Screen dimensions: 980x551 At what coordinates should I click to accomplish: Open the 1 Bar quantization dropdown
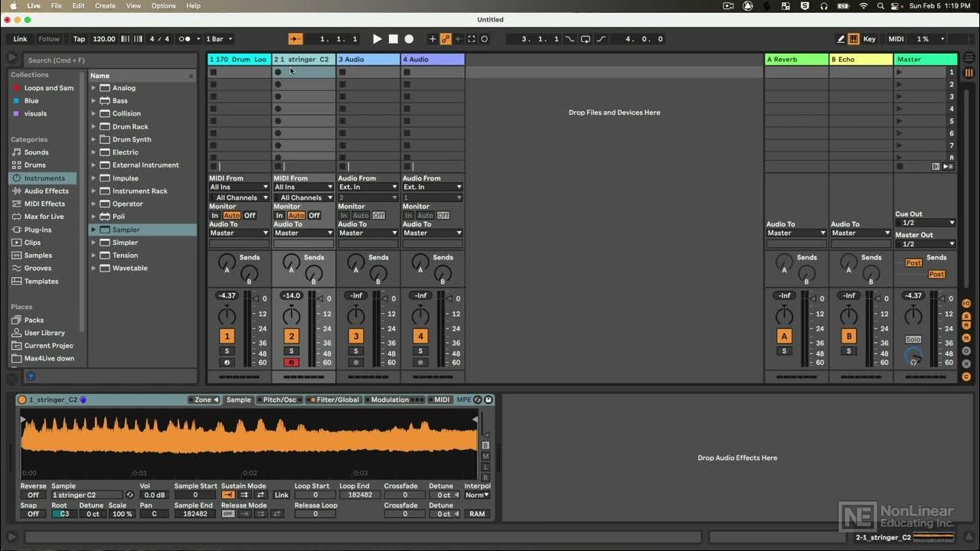[x=219, y=39]
